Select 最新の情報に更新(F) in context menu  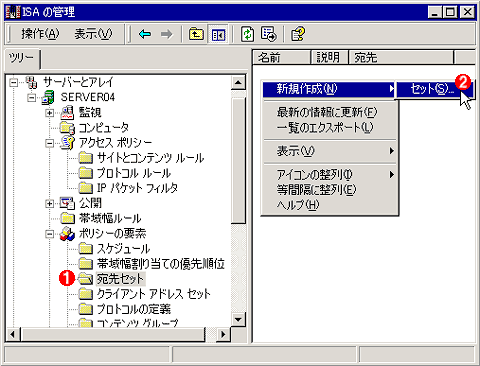point(327,112)
